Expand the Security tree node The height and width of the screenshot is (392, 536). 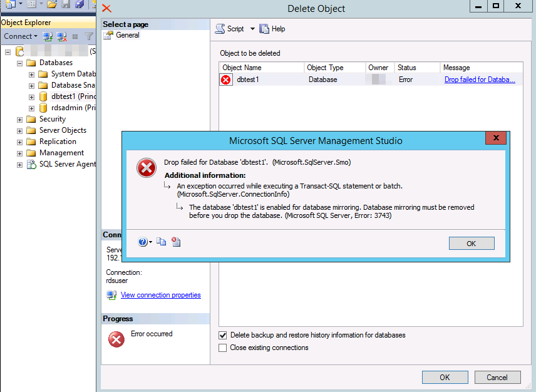tap(20, 120)
